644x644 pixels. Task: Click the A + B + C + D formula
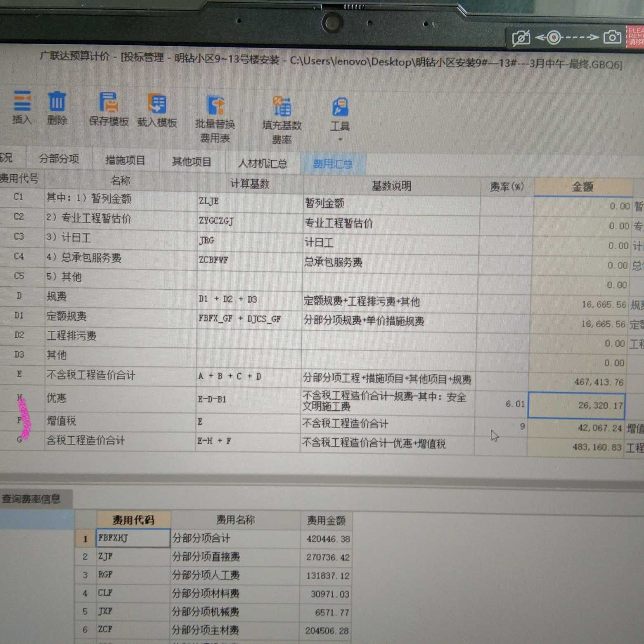249,376
